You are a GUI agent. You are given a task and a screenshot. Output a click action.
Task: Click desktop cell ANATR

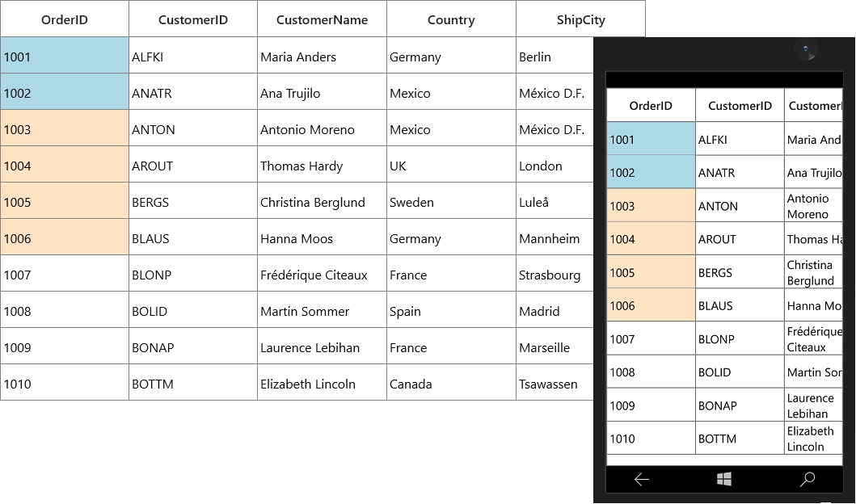(193, 91)
